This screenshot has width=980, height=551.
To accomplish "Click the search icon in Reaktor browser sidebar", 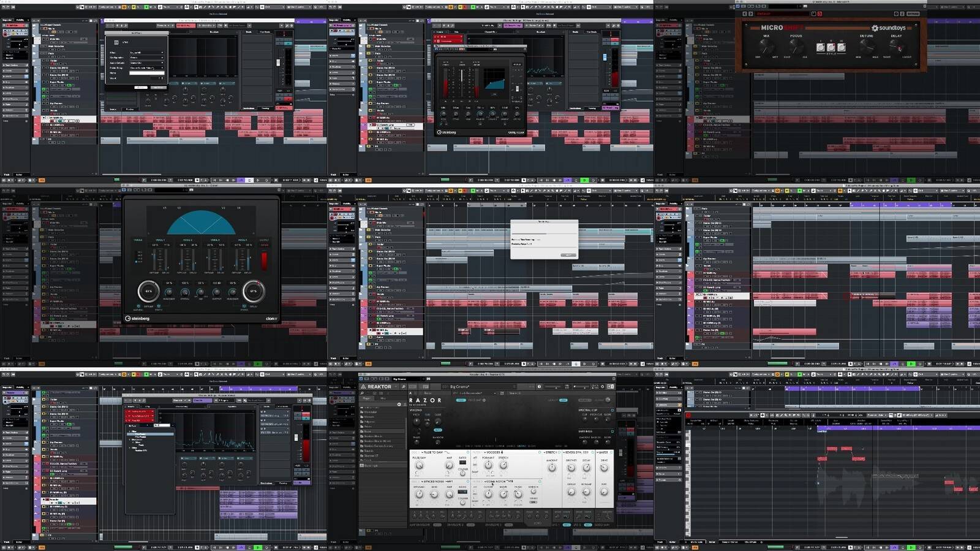I will click(x=362, y=393).
